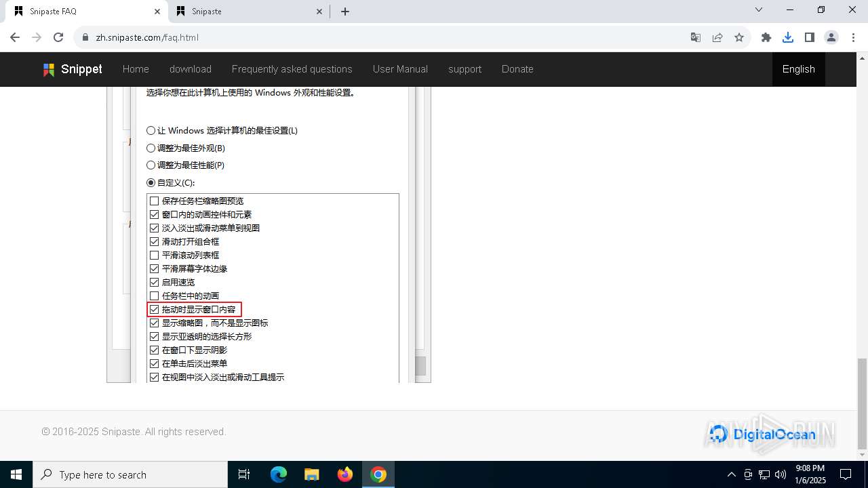Viewport: 868px width, 488px height.
Task: Close the Snipaste FAQ tab
Action: coord(157,12)
